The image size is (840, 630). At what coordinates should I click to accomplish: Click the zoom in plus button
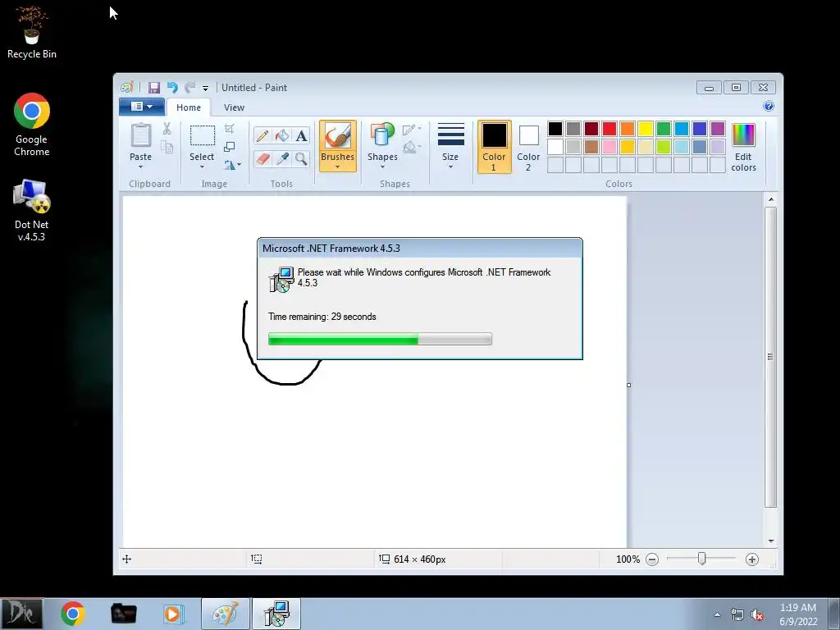click(752, 559)
